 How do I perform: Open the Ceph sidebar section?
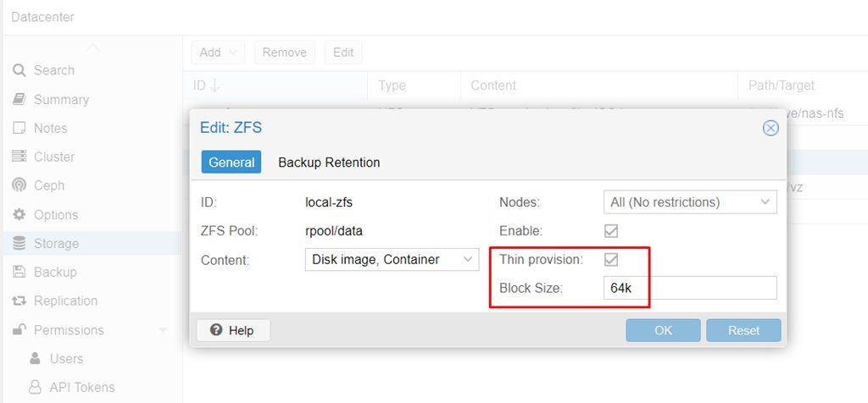point(49,185)
